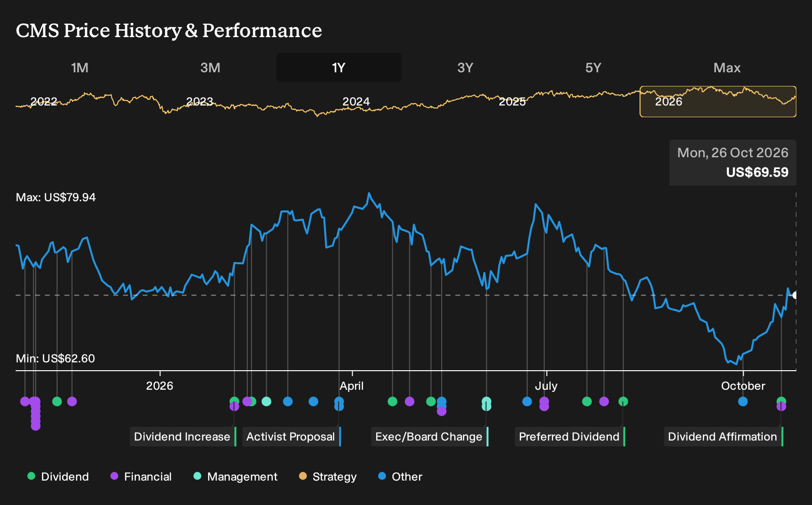The image size is (812, 505).
Task: Click the green dot above Dividend Affirmation label
Action: (x=781, y=401)
